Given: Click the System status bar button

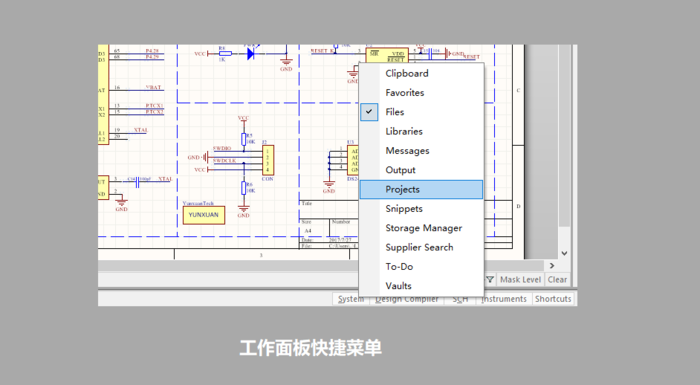Looking at the screenshot, I should pyautogui.click(x=350, y=299).
